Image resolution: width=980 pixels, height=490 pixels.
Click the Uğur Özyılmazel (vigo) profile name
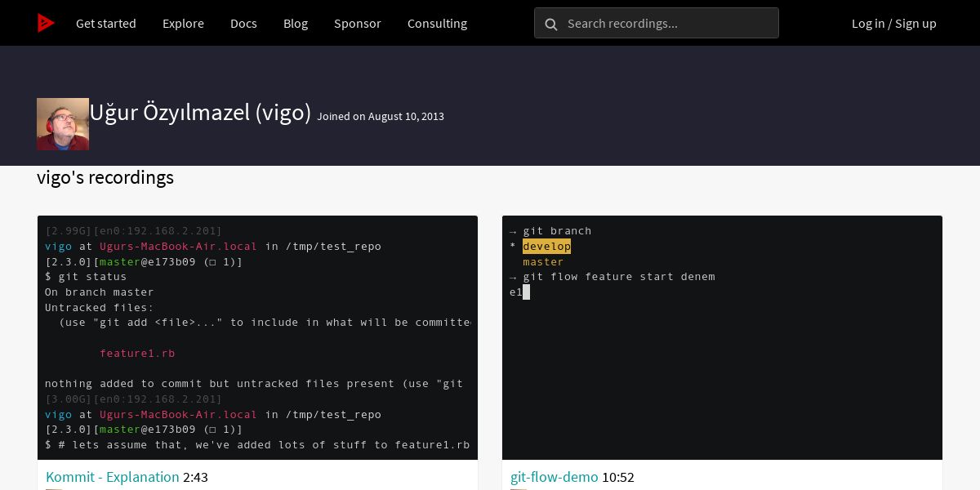(200, 113)
